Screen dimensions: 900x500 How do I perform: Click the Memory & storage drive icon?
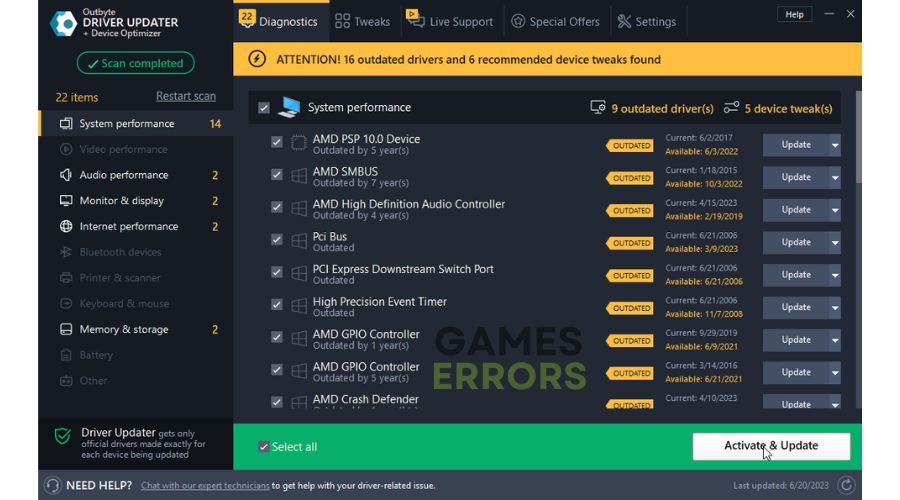(66, 329)
